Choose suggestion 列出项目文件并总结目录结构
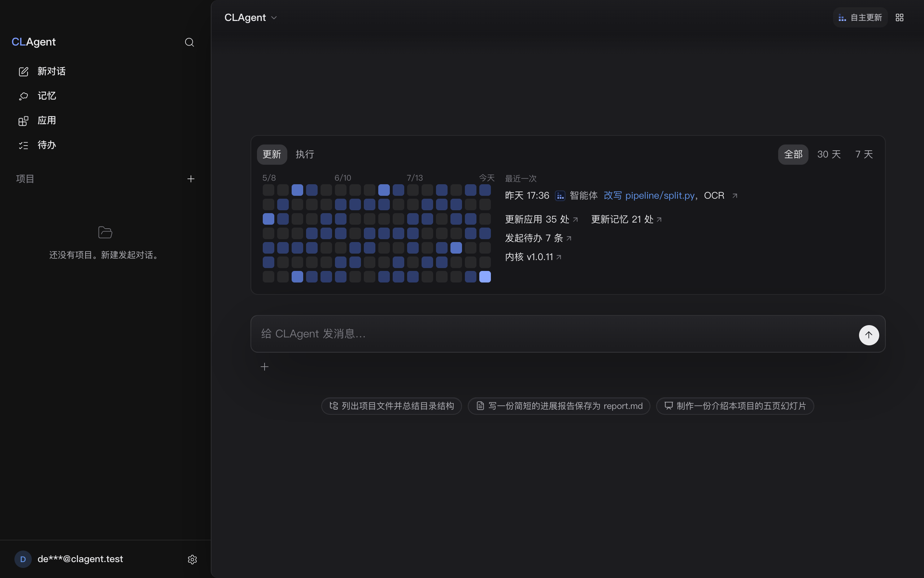Viewport: 924px width, 578px height. [x=391, y=406]
